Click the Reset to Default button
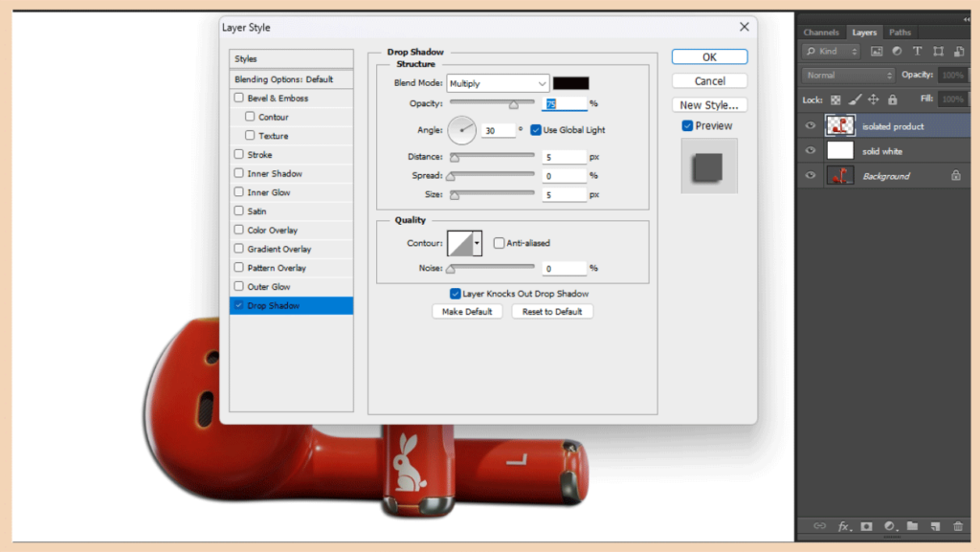This screenshot has height=552, width=980. [552, 311]
